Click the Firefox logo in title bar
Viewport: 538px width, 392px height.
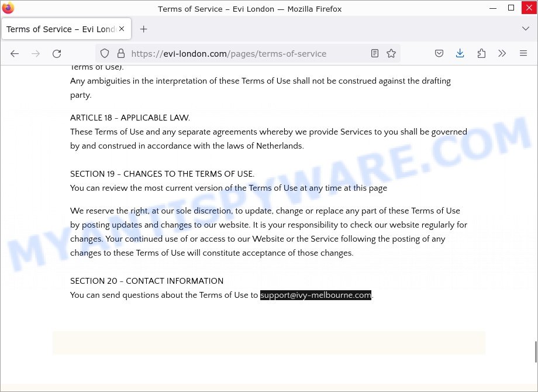pyautogui.click(x=8, y=8)
